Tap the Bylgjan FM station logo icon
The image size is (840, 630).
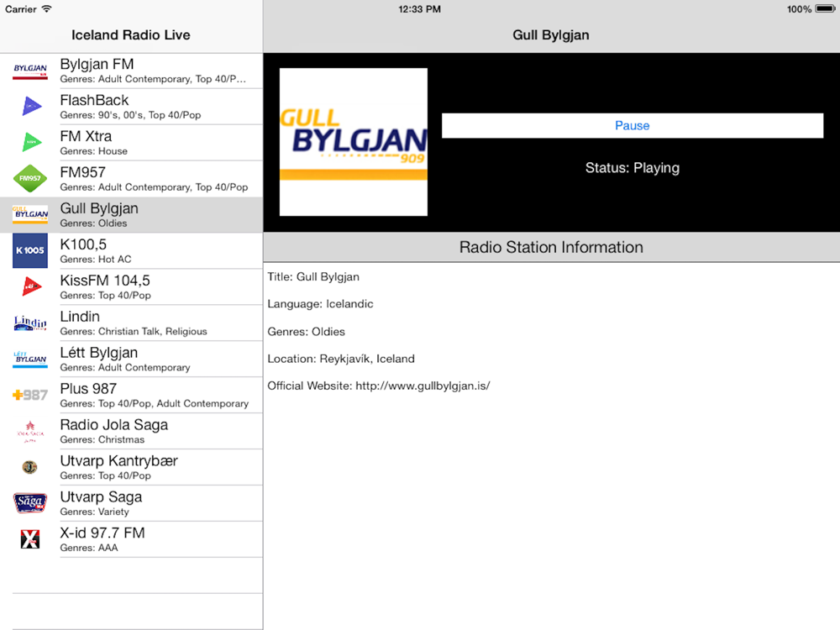[x=30, y=71]
